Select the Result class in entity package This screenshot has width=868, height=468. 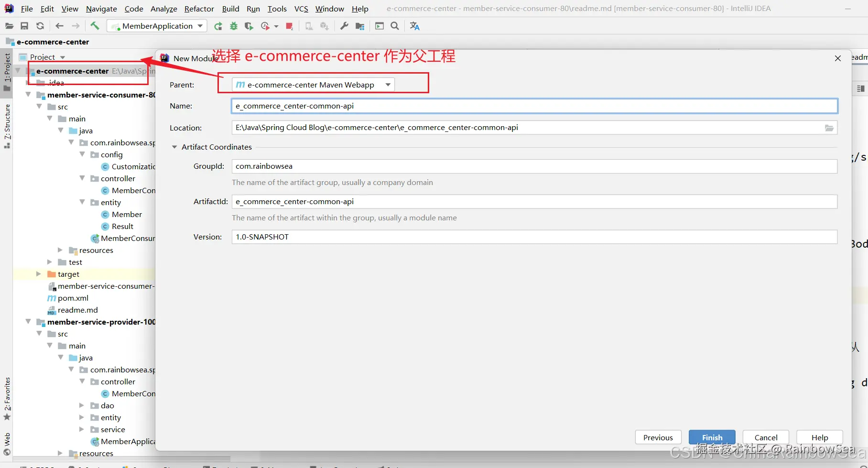(x=118, y=227)
